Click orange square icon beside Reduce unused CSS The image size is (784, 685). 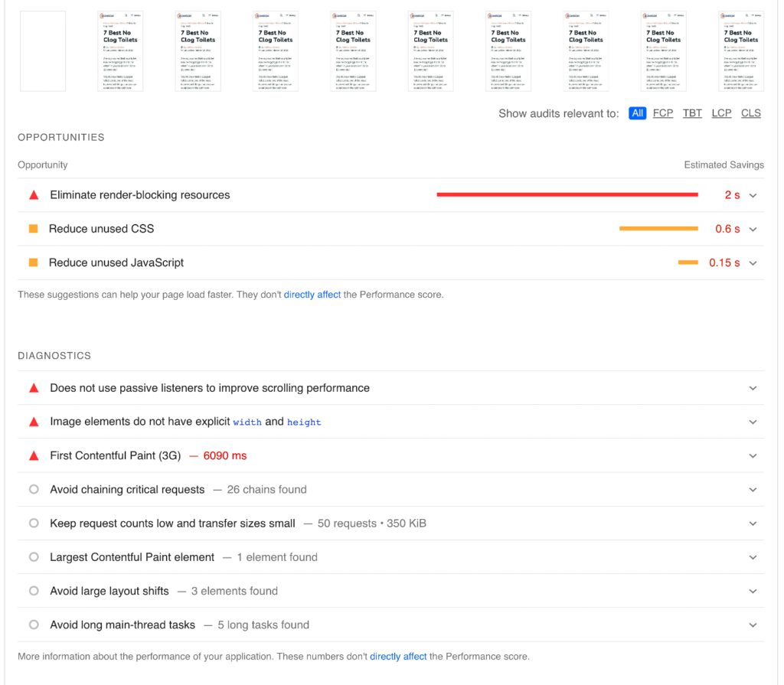[x=34, y=229]
